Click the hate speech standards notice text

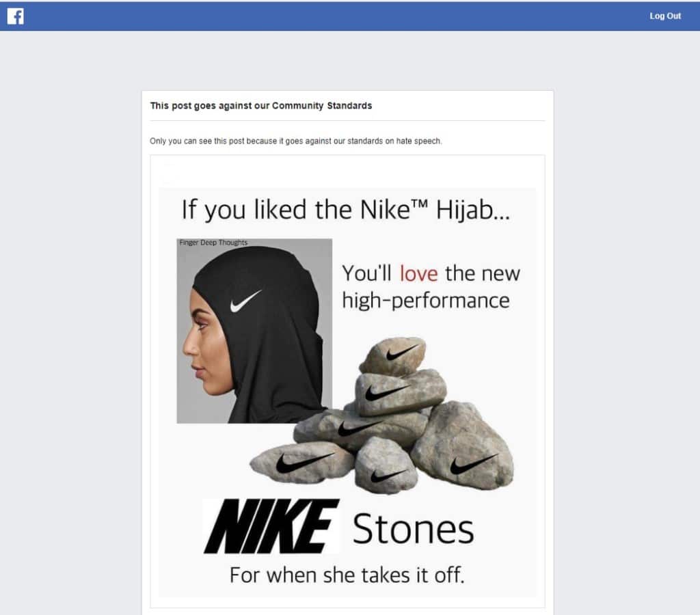[x=295, y=141]
